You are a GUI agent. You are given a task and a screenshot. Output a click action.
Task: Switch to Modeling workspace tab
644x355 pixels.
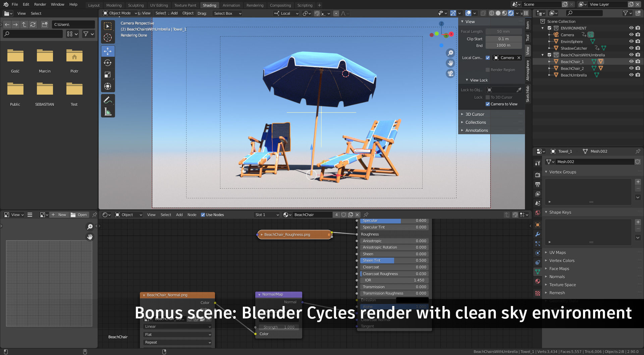click(x=114, y=5)
